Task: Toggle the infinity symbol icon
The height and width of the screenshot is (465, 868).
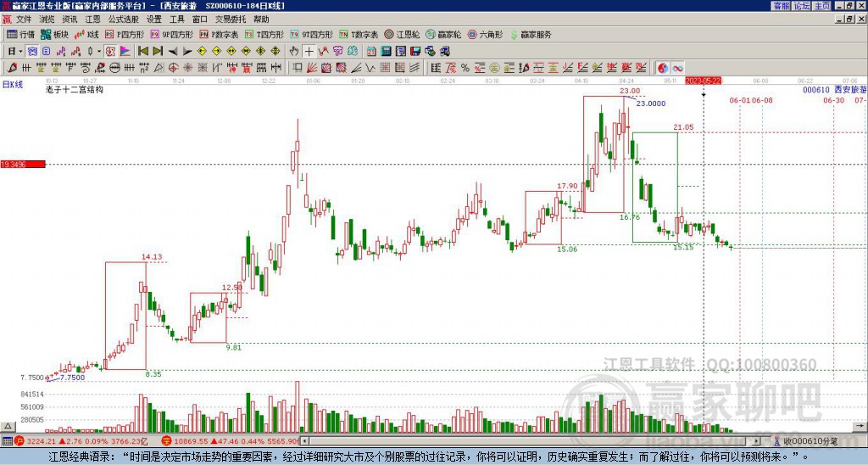Action: (x=677, y=68)
